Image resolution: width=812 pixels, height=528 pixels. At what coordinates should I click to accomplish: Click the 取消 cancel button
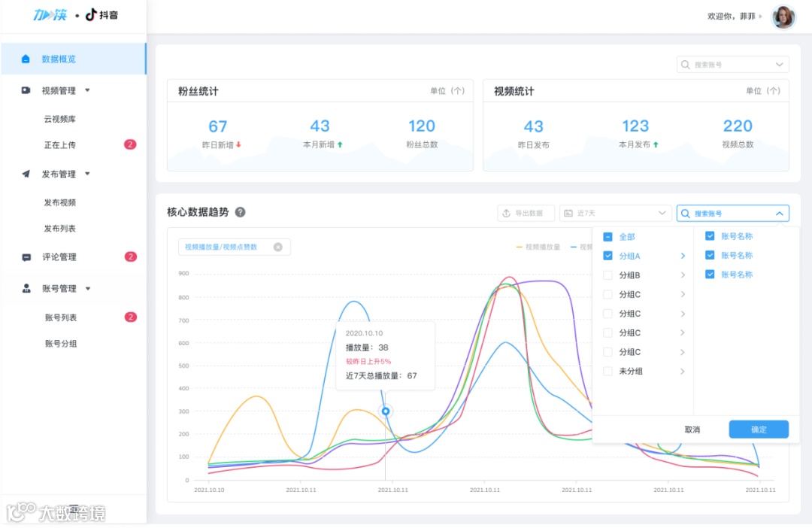(692, 429)
